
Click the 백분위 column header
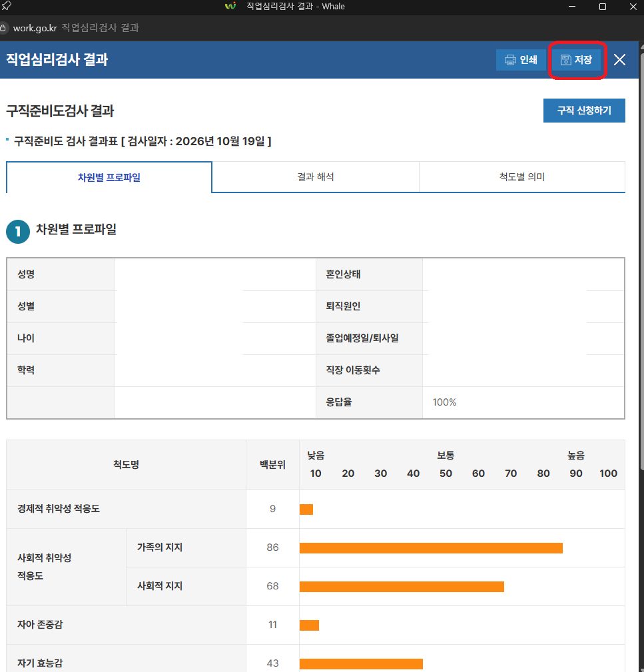(x=272, y=465)
